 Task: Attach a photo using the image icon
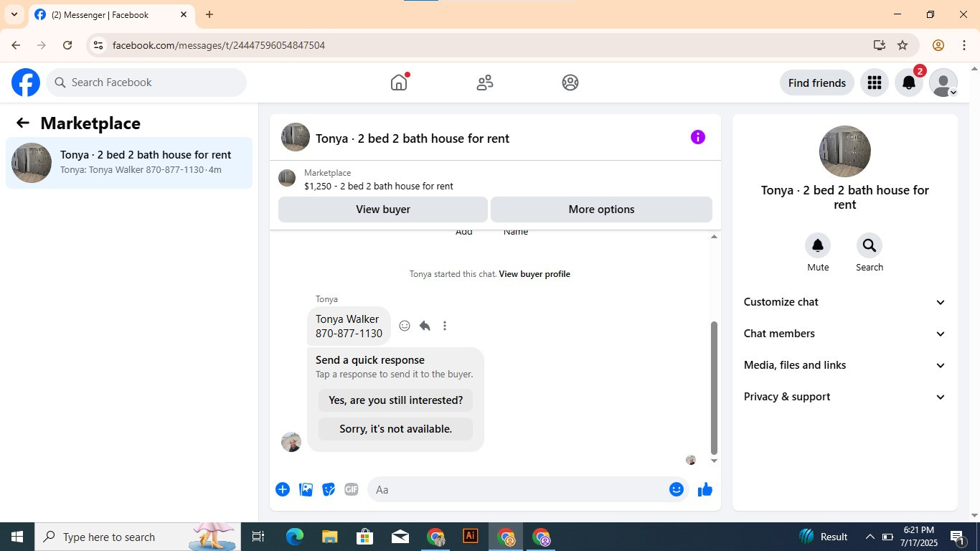point(306,489)
